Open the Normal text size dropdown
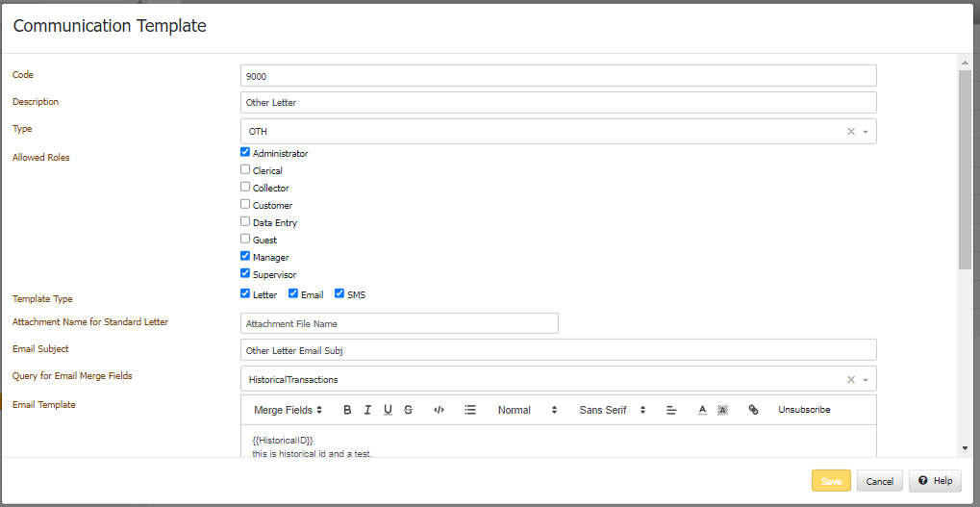 pos(527,410)
